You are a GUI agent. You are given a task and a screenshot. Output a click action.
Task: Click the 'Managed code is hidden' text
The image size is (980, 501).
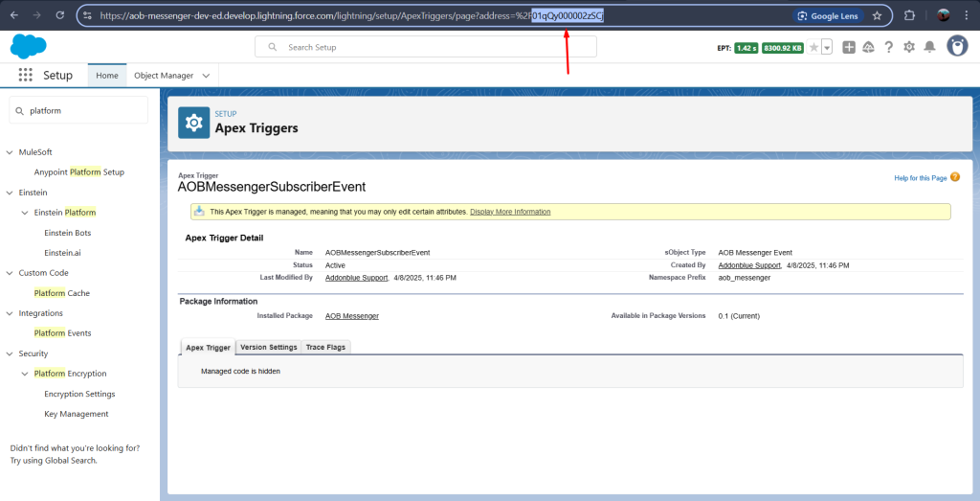(240, 372)
